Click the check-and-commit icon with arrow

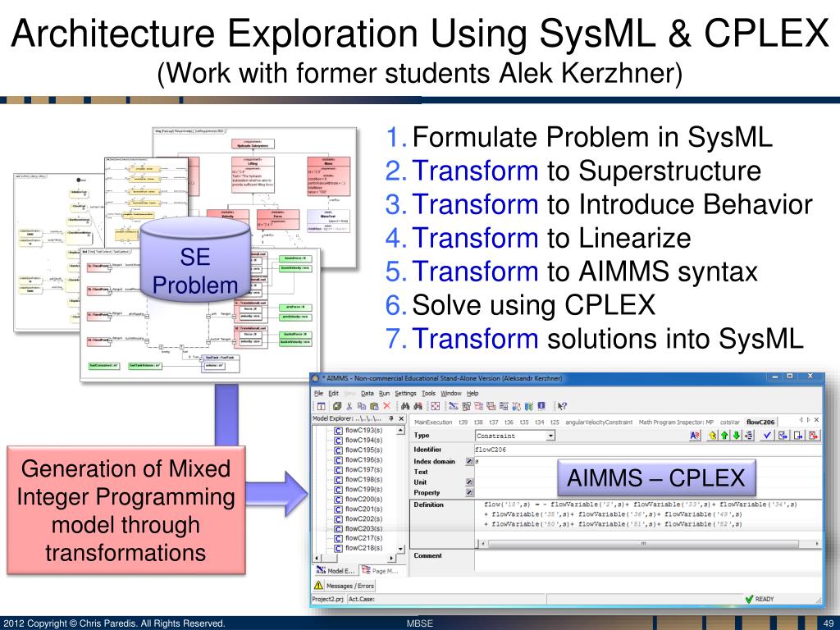pyautogui.click(x=783, y=436)
